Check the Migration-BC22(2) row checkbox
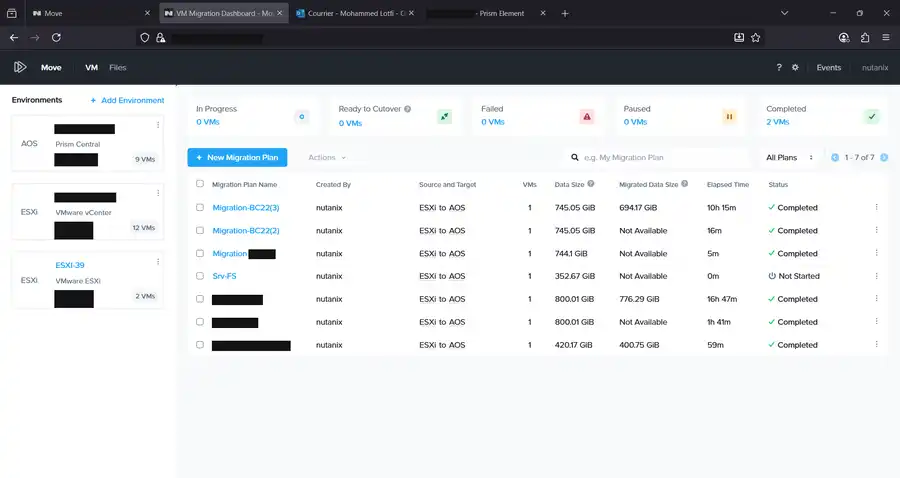This screenshot has height=478, width=900. pyautogui.click(x=200, y=230)
